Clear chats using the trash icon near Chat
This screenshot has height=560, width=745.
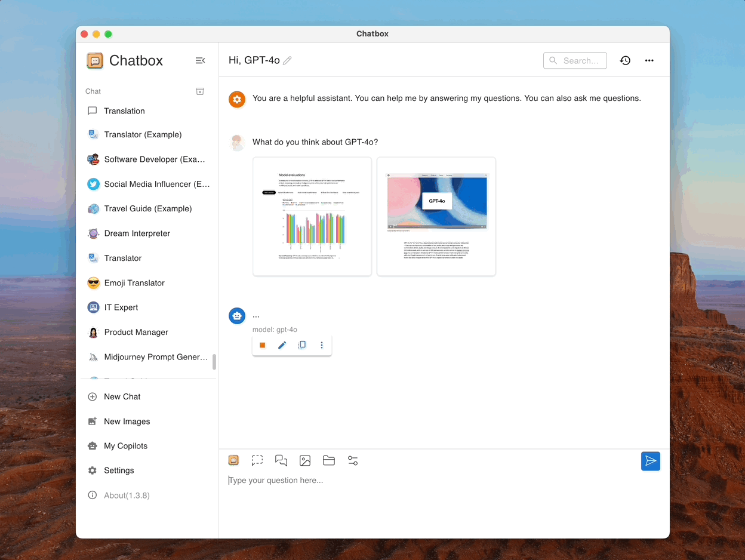click(x=200, y=91)
